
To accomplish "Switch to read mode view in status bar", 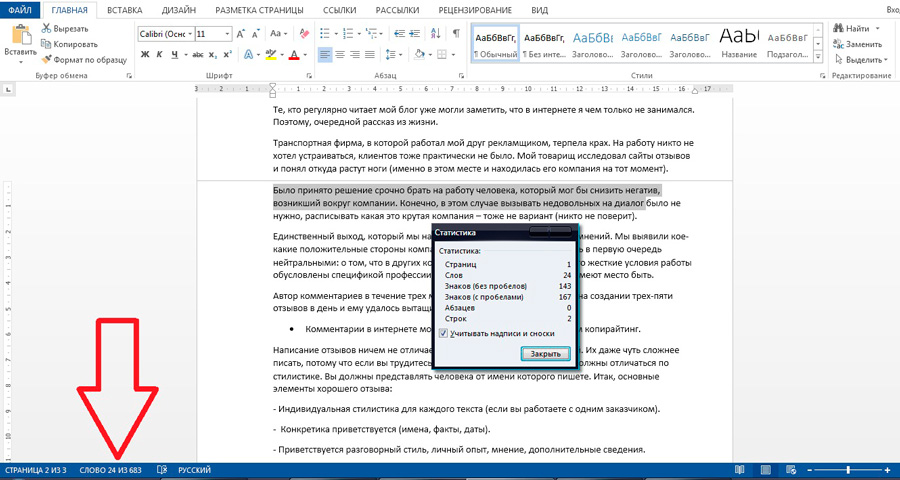I will [x=740, y=471].
